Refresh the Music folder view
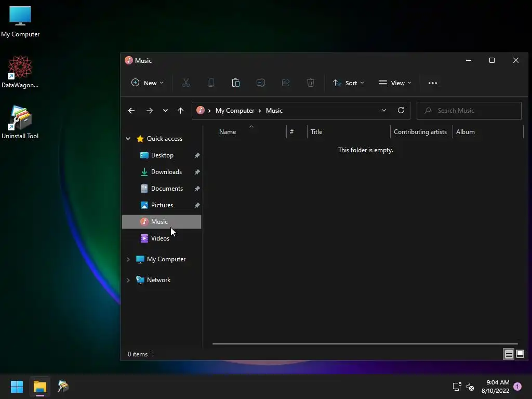The image size is (532, 399). [401, 110]
